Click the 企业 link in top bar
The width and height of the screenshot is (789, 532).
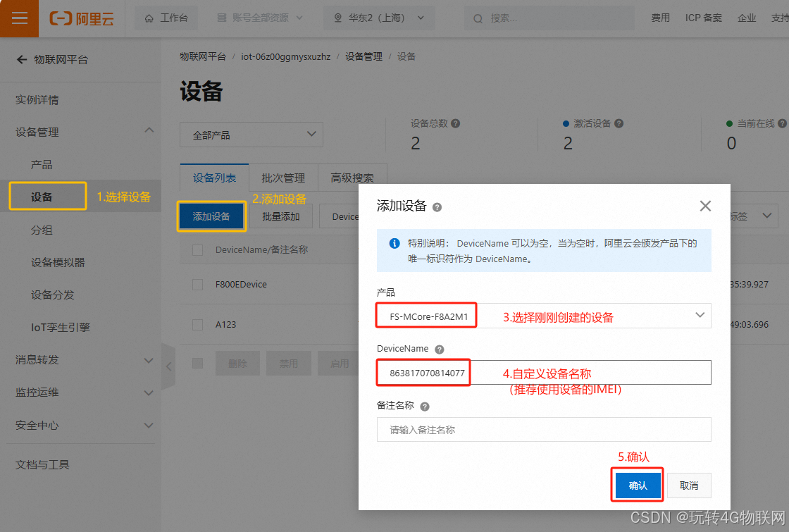point(747,18)
